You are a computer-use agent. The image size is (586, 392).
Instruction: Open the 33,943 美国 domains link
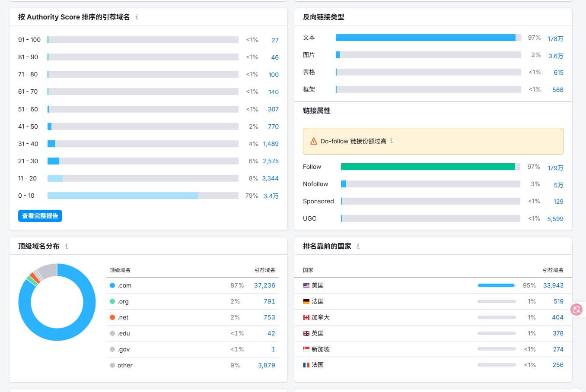pyautogui.click(x=553, y=285)
